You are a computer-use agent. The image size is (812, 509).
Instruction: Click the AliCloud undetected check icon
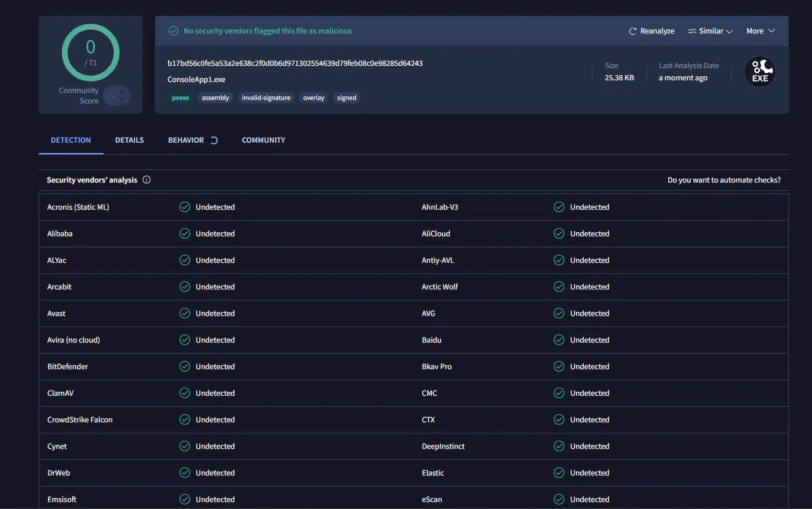point(559,233)
